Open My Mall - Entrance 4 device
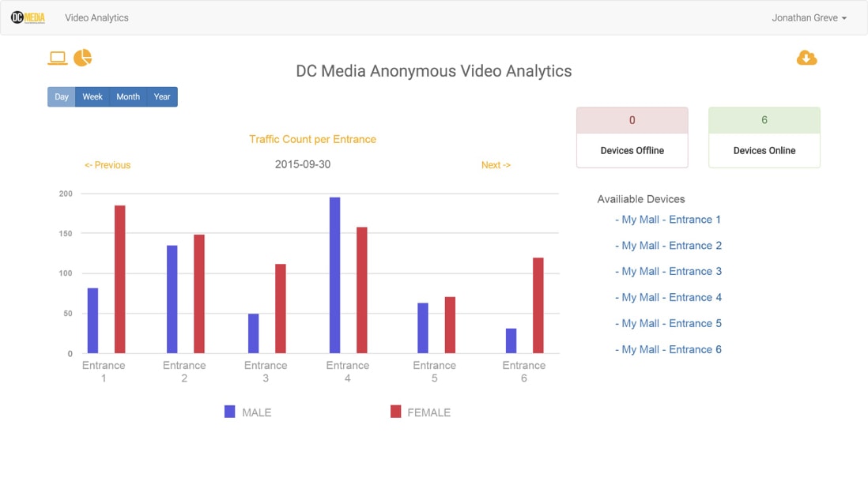 [668, 298]
